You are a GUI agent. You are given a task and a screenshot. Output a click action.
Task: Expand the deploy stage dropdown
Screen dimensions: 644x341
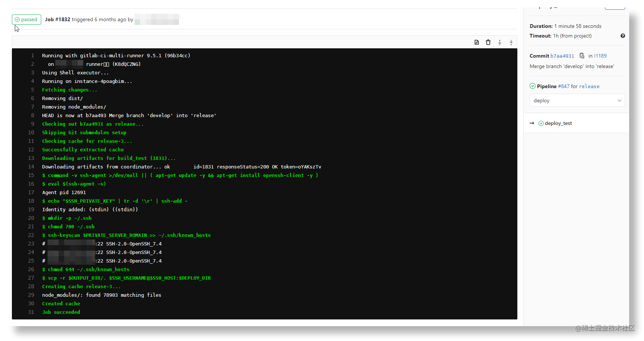coord(577,100)
